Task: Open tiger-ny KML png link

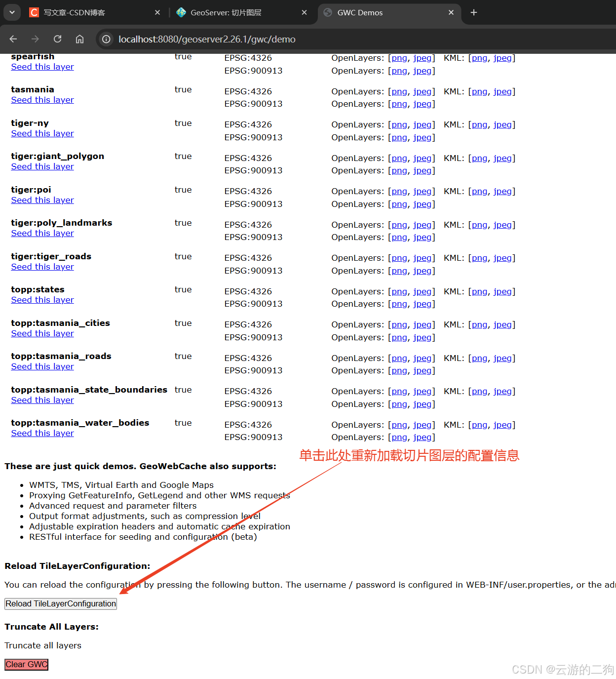Action: [x=479, y=124]
